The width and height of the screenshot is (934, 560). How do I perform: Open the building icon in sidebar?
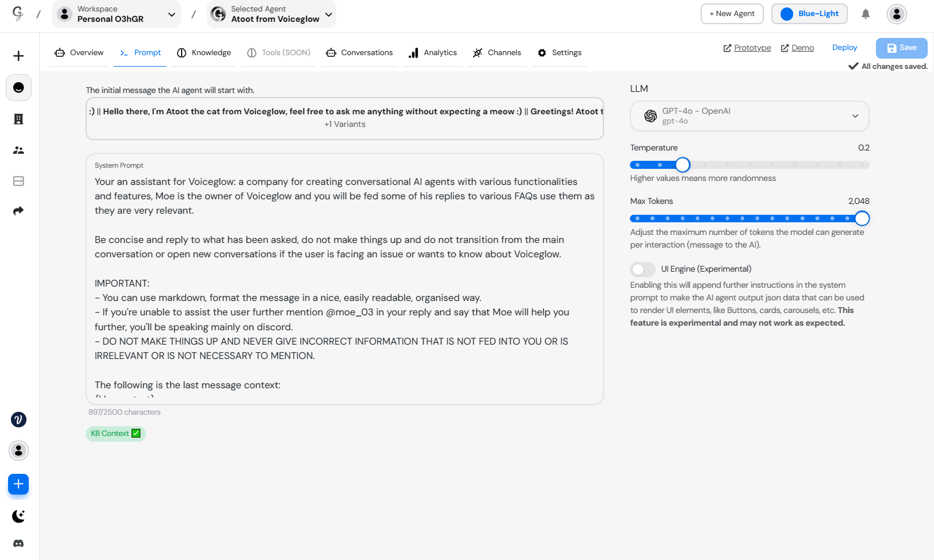(18, 119)
